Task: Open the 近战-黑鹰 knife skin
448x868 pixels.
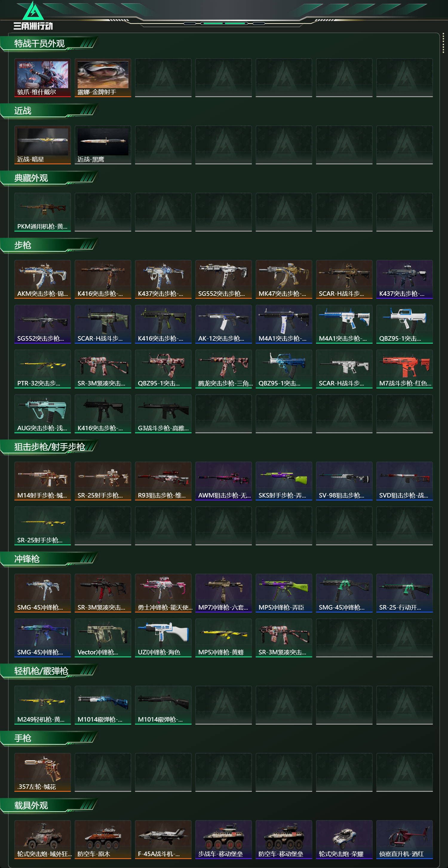Action: (x=103, y=145)
